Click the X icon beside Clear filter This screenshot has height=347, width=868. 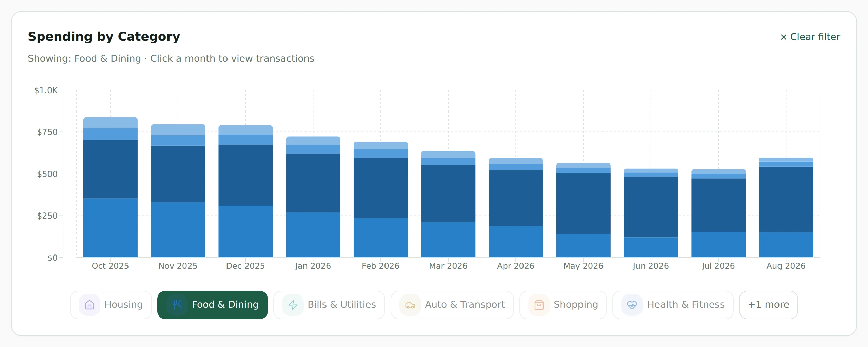click(x=784, y=37)
